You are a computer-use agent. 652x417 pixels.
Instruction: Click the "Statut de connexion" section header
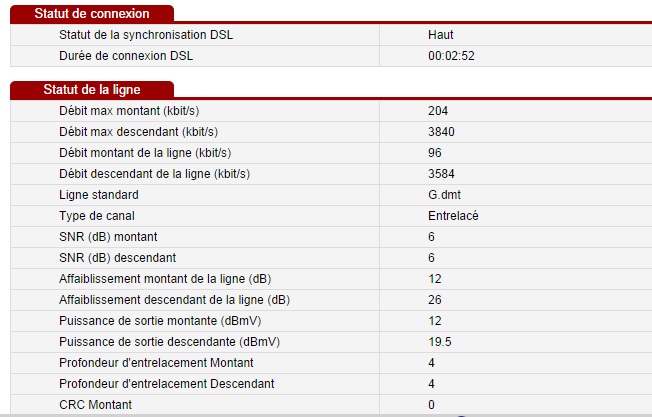[92, 14]
